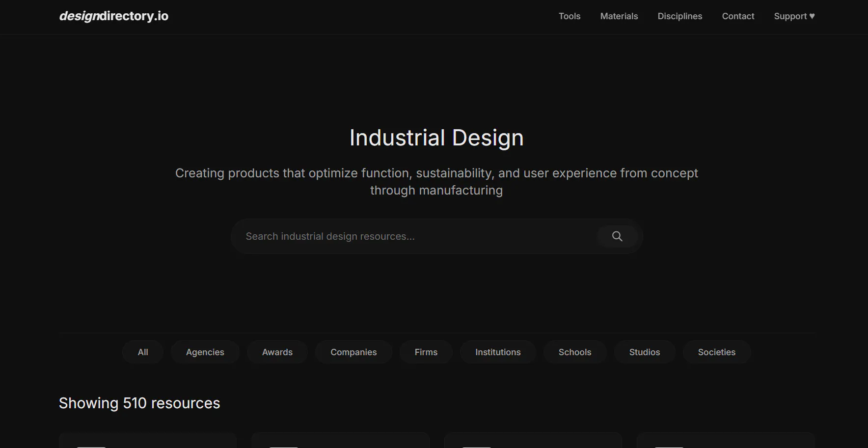868x448 pixels.
Task: Show Studios resources only
Action: (645, 352)
